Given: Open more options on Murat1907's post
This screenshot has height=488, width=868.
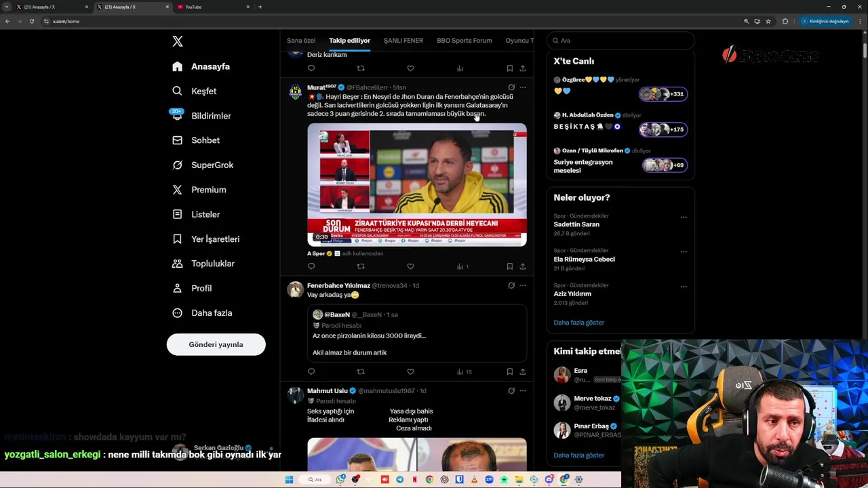Looking at the screenshot, I should (523, 87).
